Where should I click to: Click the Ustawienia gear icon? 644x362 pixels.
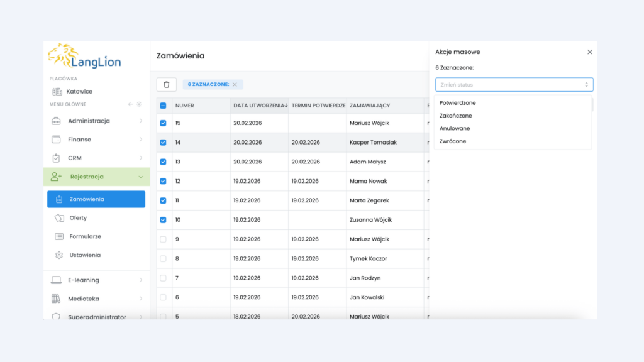59,255
